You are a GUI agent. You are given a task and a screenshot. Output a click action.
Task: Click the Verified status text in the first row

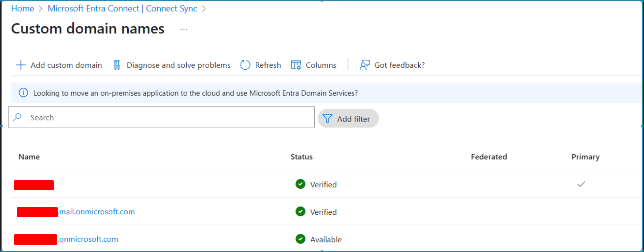[x=323, y=184]
